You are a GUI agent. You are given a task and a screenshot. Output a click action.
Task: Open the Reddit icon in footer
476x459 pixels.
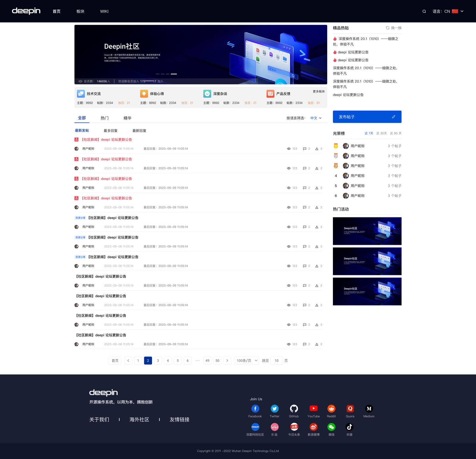click(331, 409)
